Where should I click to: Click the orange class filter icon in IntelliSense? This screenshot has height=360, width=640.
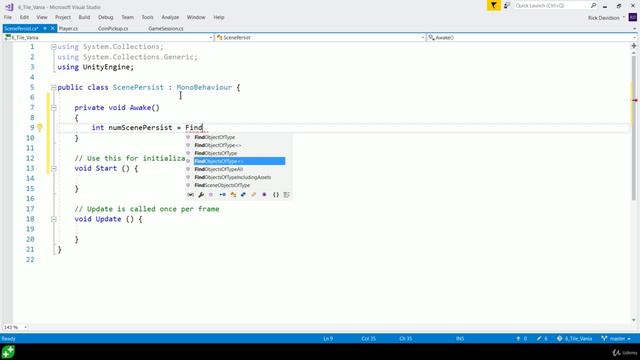pyautogui.click(x=233, y=195)
